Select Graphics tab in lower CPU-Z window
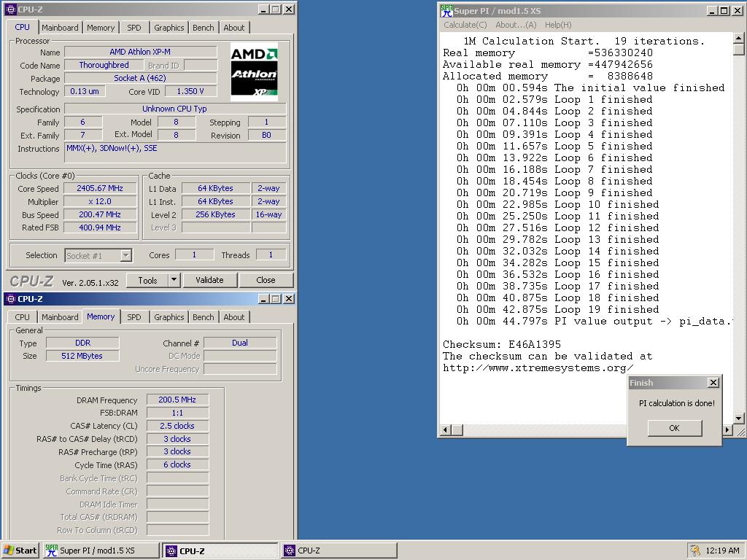This screenshot has height=560, width=747. coord(169,317)
